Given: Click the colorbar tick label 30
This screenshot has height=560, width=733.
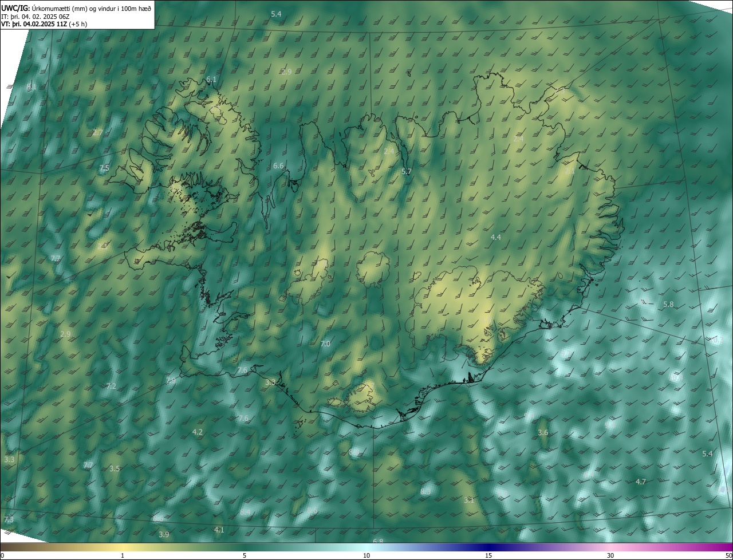Looking at the screenshot, I should click(610, 555).
